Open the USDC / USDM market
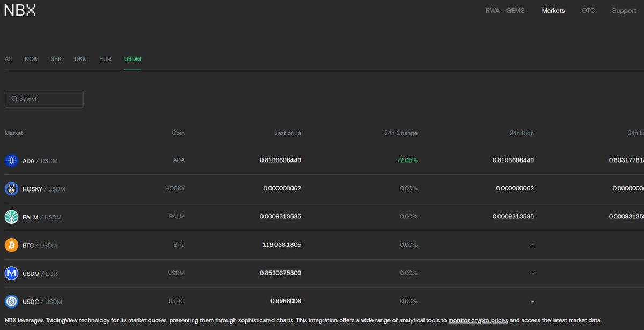The height and width of the screenshot is (330, 644). (x=42, y=302)
